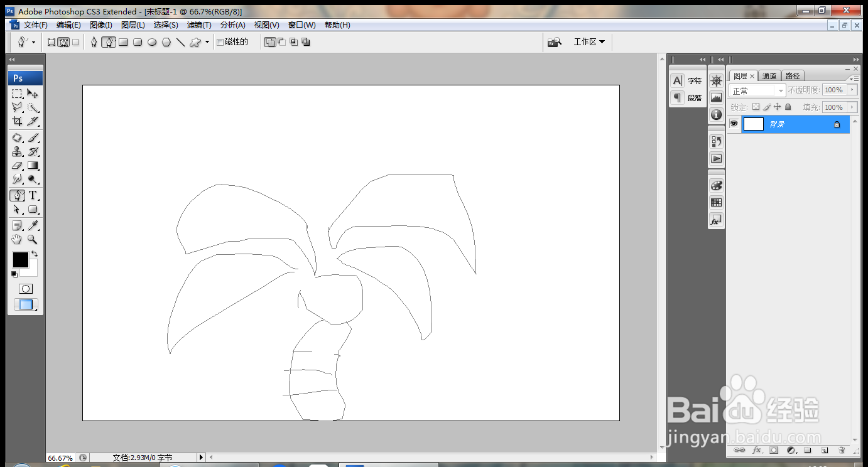
Task: Open the 填充 fill slider arrow
Action: [852, 107]
